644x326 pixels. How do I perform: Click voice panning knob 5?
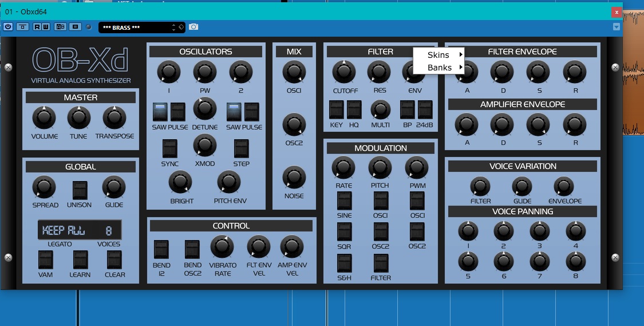tap(468, 261)
